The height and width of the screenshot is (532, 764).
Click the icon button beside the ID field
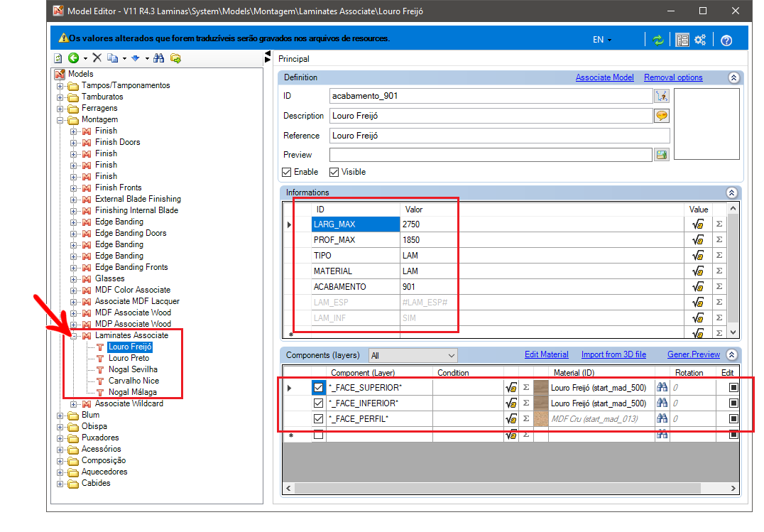coord(662,96)
